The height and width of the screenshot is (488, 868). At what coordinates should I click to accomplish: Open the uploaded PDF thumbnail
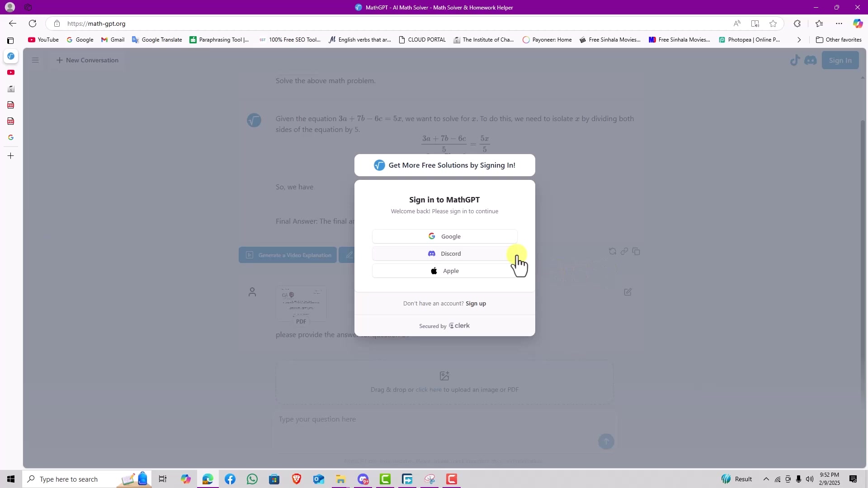click(301, 305)
